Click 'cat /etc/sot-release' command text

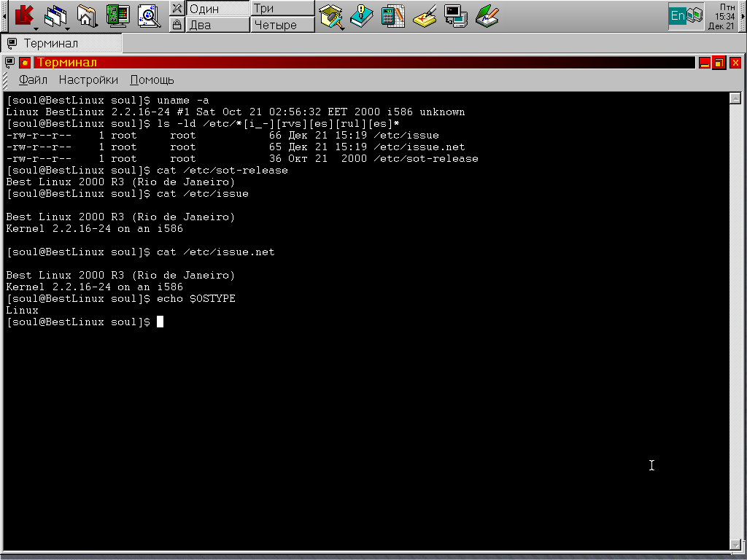pos(222,171)
